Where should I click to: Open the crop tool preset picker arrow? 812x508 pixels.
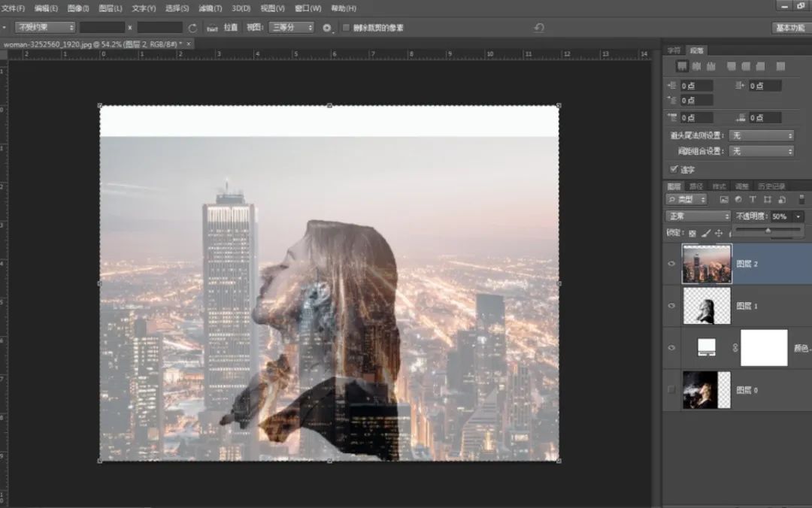pos(5,28)
